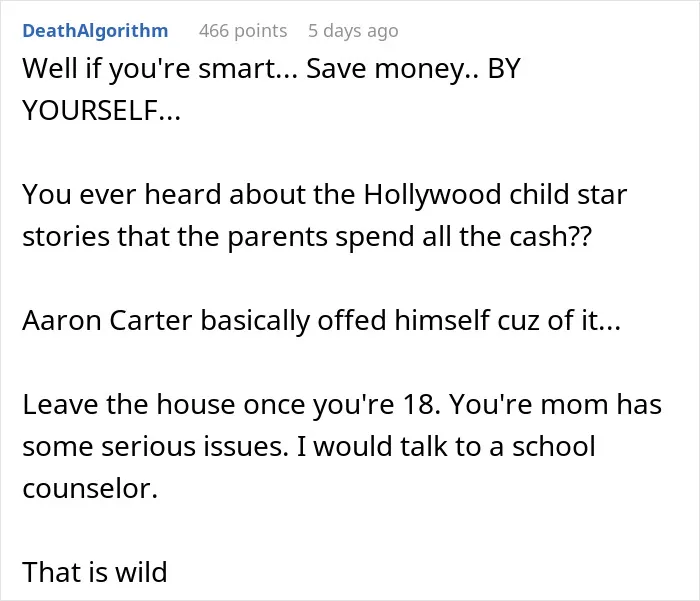Click the words some serious issues
This screenshot has height=601, width=700.
pos(155,447)
